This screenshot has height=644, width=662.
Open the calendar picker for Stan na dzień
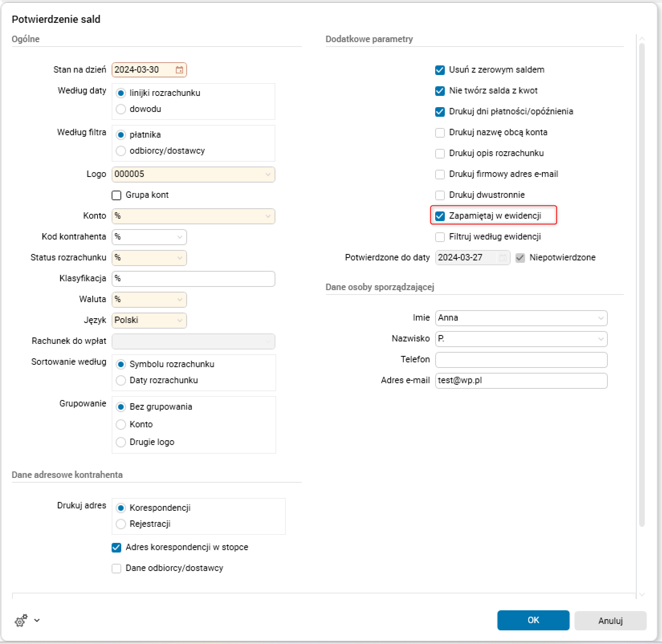point(179,70)
